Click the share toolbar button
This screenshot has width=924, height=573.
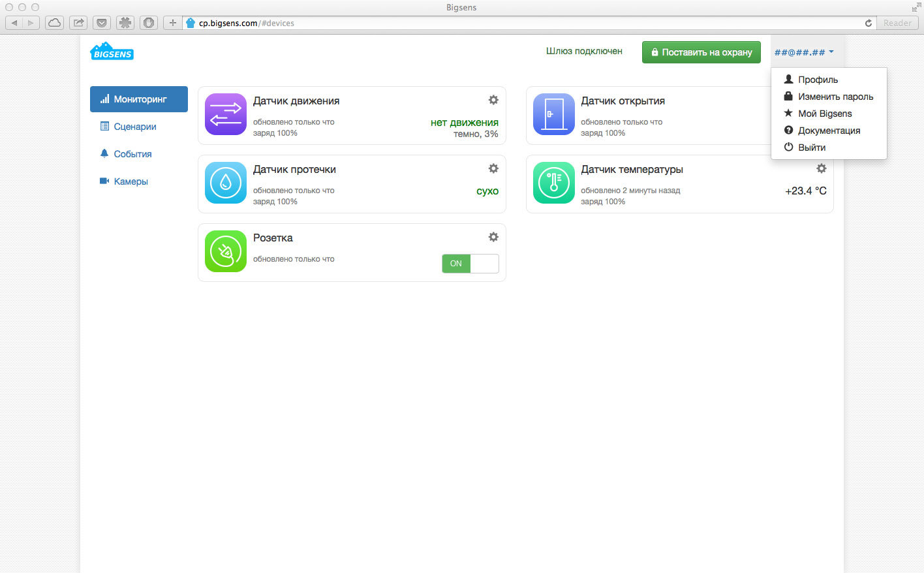coord(78,23)
